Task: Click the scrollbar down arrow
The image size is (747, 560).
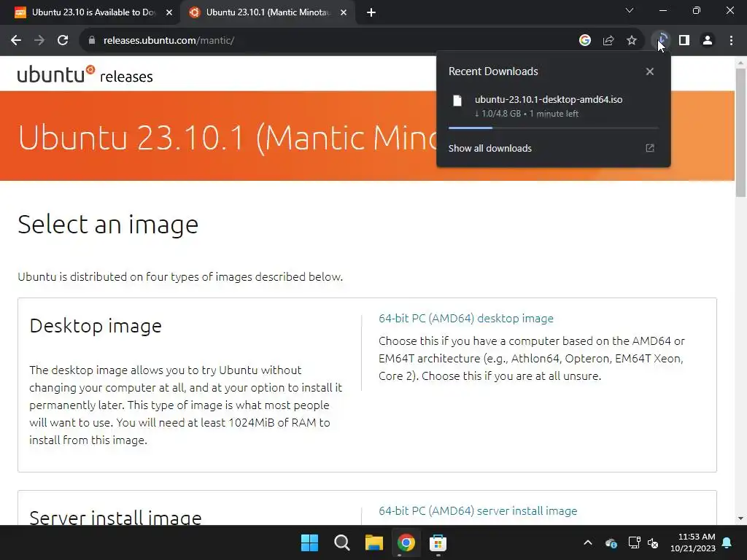Action: [740, 518]
